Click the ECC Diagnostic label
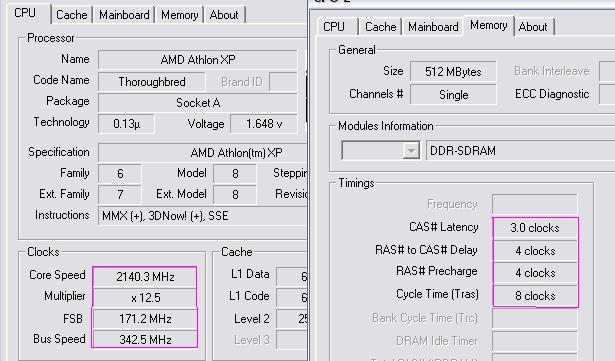This screenshot has width=615, height=361. [x=552, y=94]
